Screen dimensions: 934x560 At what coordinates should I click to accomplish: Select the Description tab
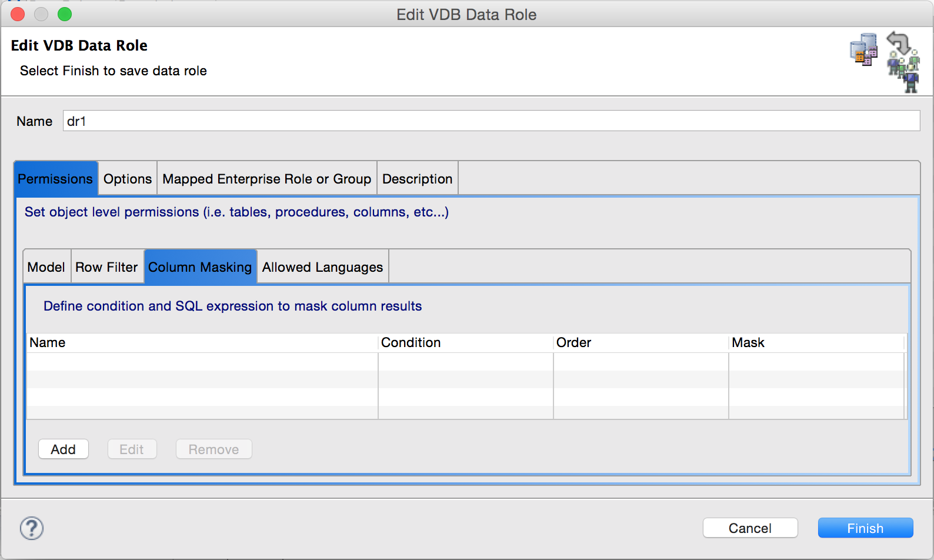click(x=417, y=179)
